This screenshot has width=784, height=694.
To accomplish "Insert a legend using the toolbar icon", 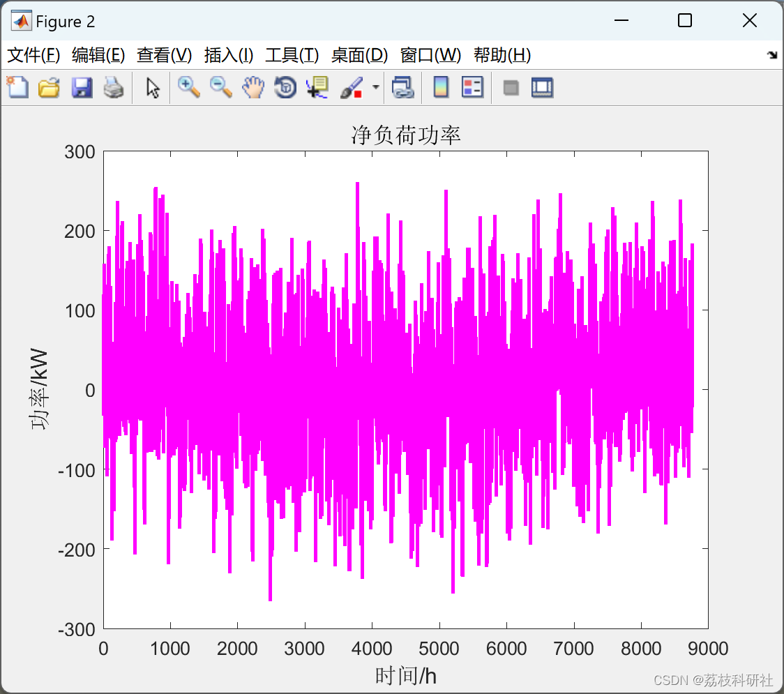I will (x=472, y=87).
